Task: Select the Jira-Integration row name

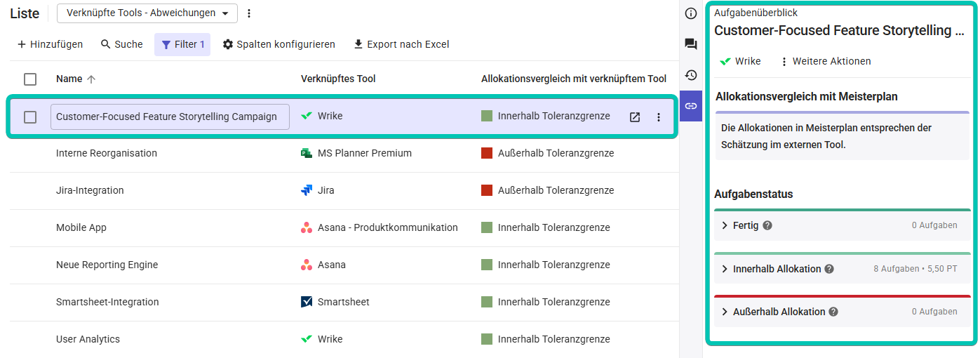Action: pos(90,190)
